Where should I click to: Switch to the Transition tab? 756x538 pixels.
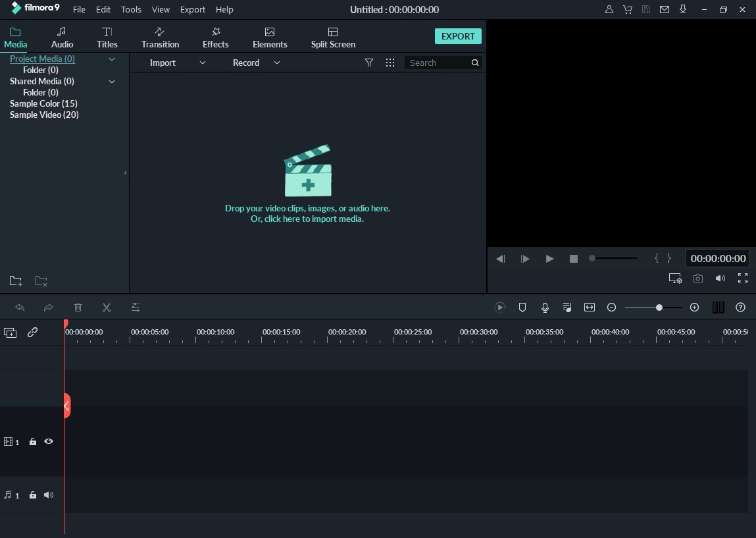coord(160,36)
